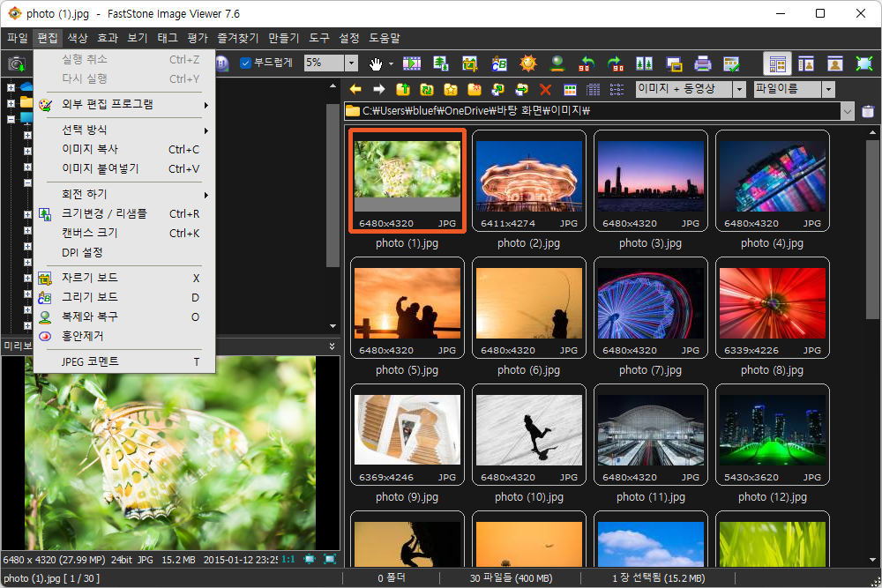Select JPEG 코멘트 menu entry

(x=124, y=361)
